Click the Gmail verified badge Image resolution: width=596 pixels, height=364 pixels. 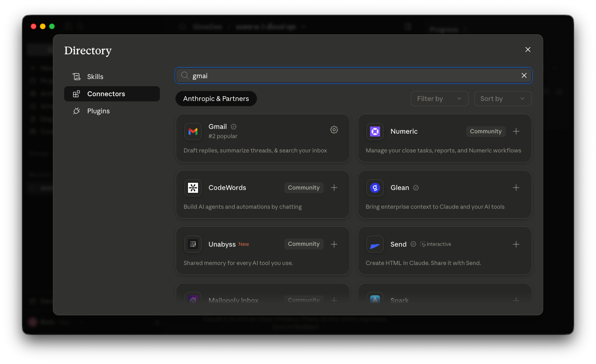pos(234,127)
